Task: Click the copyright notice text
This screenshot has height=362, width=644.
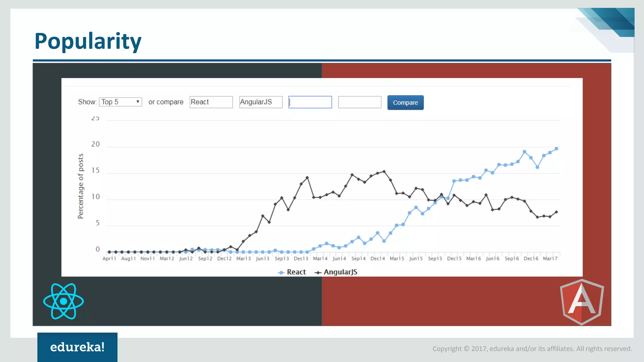Action: coord(532,349)
